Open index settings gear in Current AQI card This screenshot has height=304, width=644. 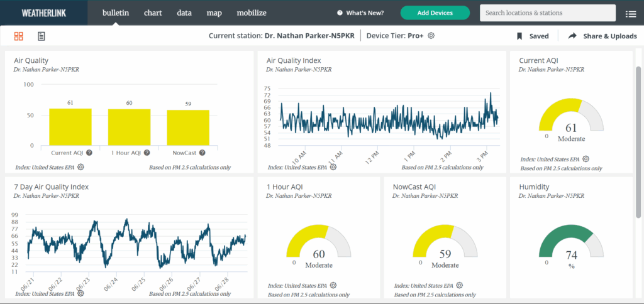(x=586, y=160)
